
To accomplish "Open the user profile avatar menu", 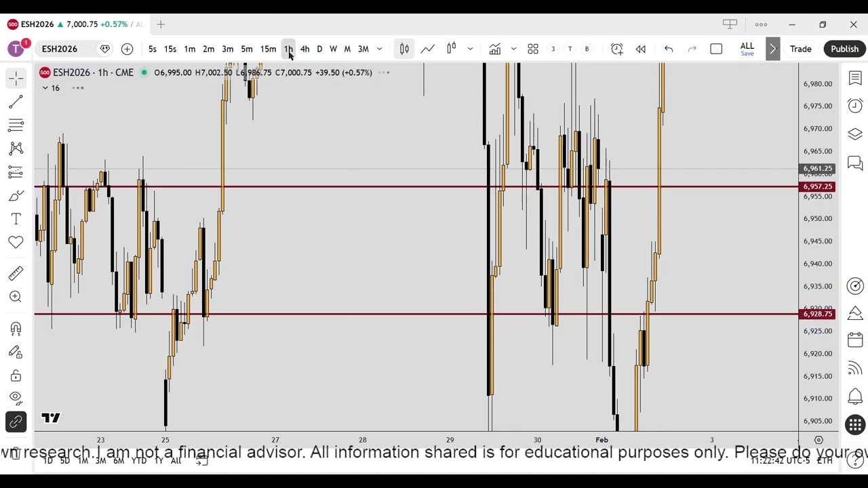I will pyautogui.click(x=16, y=49).
